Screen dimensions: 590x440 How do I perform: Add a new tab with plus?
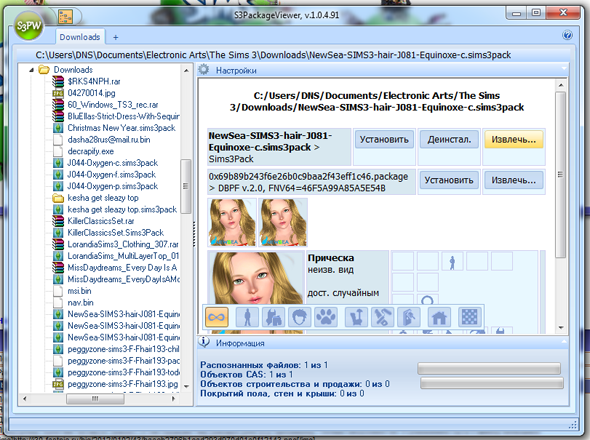pos(116,37)
